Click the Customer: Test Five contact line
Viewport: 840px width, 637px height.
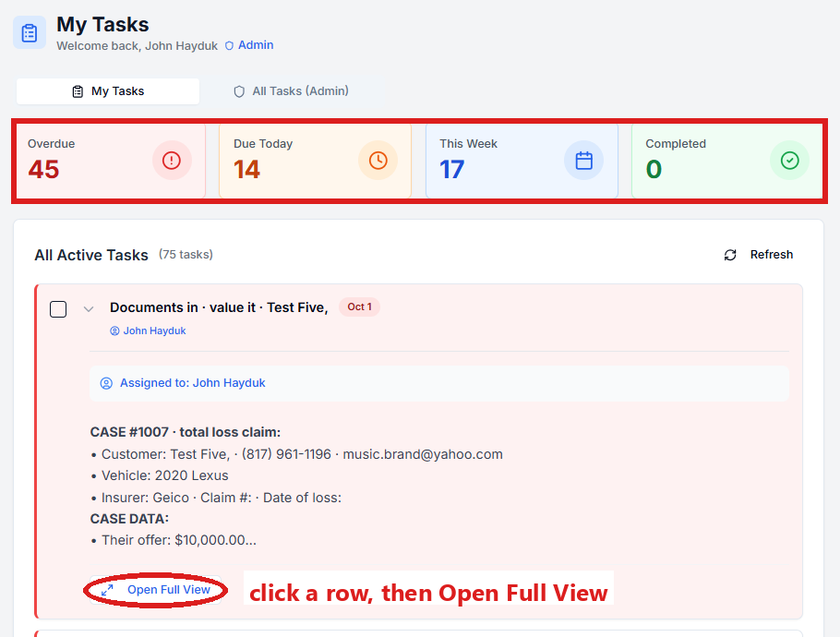(297, 454)
